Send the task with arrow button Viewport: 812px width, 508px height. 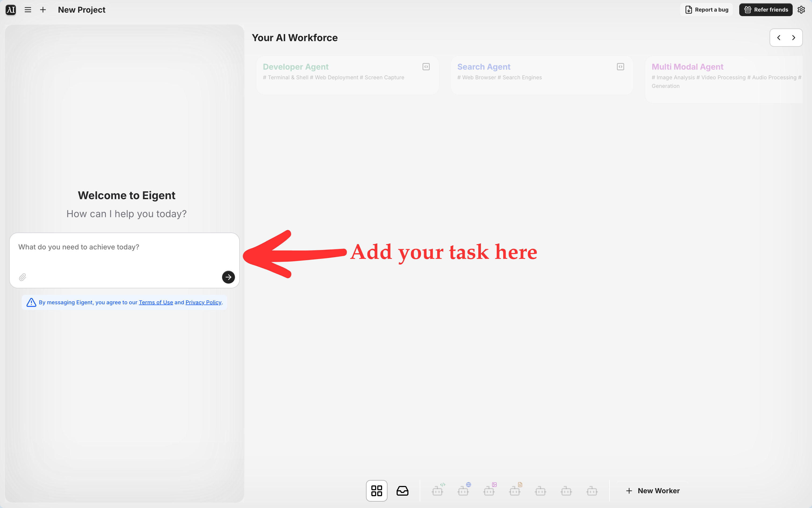[229, 277]
